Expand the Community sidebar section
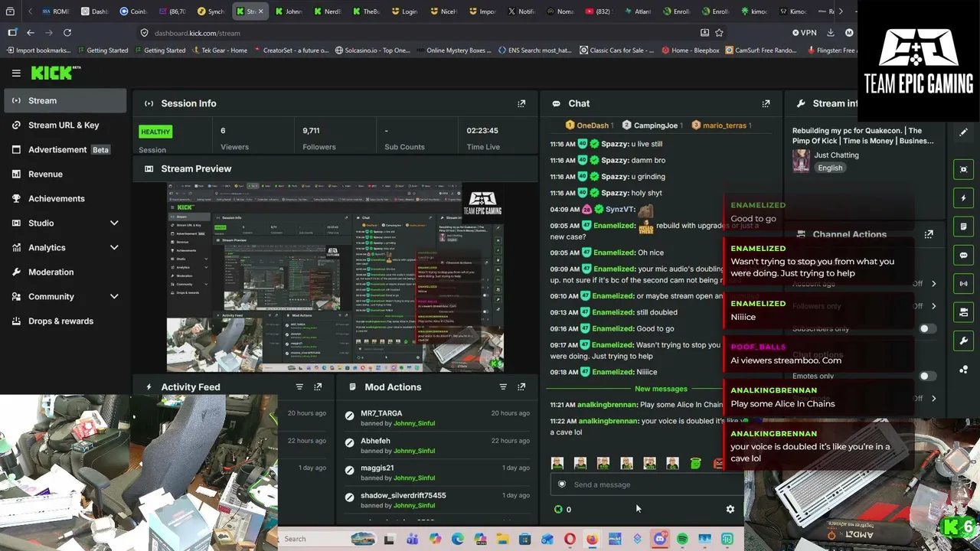The width and height of the screenshot is (980, 551). click(x=114, y=296)
